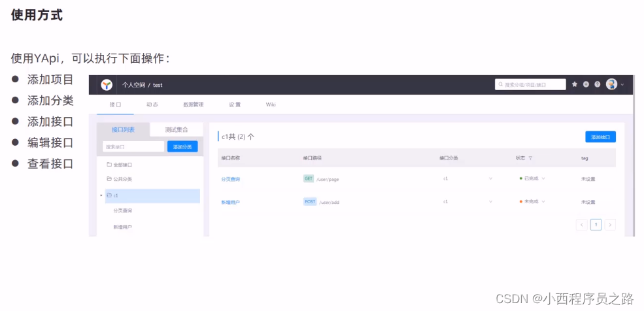
Task: Click the tag column header
Action: (x=584, y=158)
